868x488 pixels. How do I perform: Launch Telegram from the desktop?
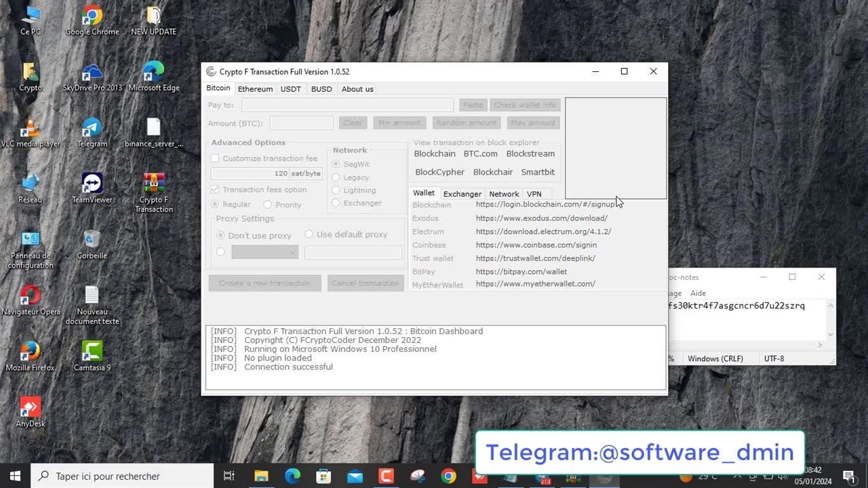coord(92,127)
